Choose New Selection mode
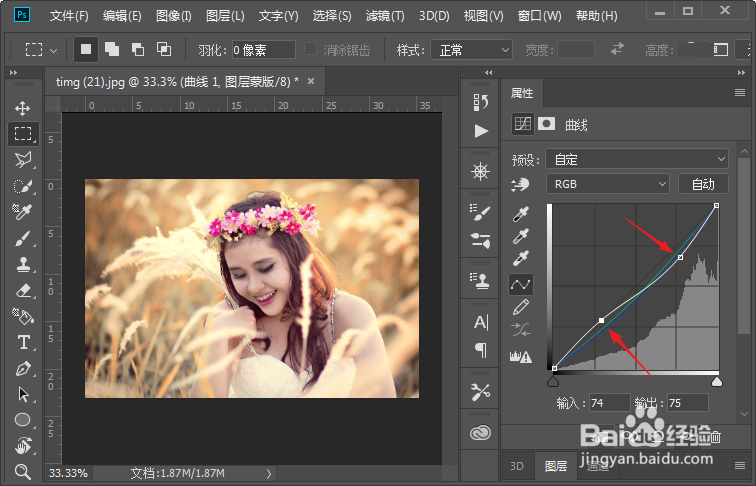Screen dimensions: 756x486 pos(86,49)
